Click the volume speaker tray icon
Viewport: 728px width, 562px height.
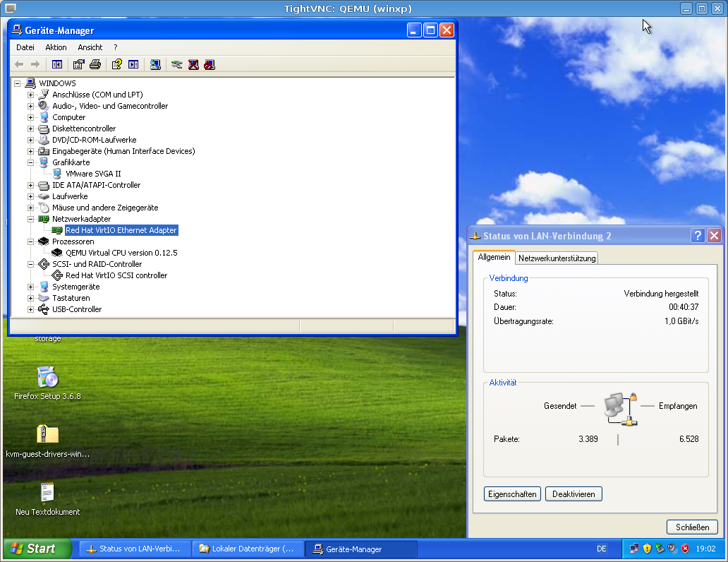(672, 549)
